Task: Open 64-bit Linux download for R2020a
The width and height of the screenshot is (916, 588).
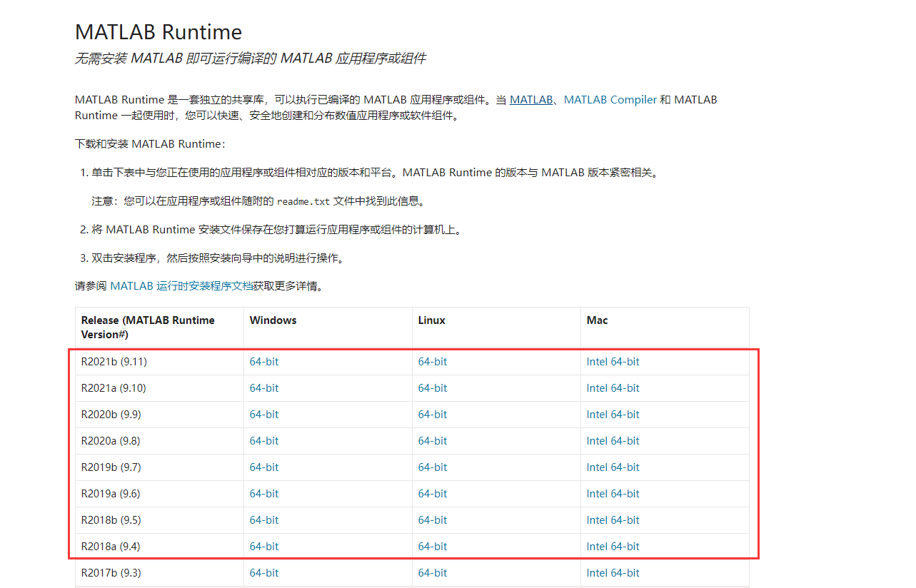Action: [x=432, y=440]
